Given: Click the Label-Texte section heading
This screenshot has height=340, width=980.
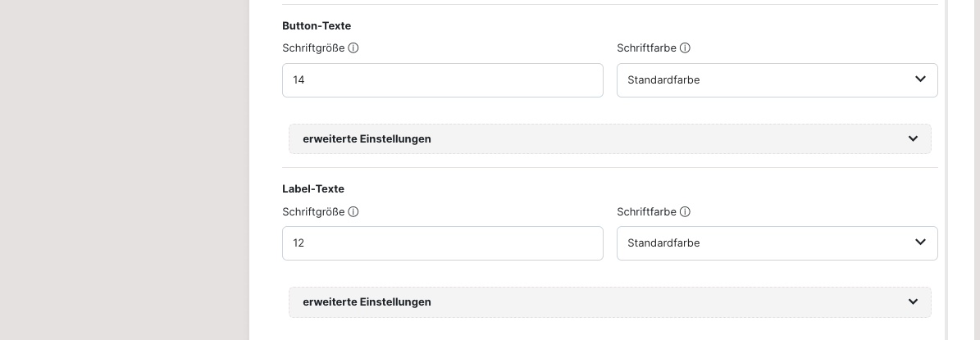Looking at the screenshot, I should [x=313, y=189].
